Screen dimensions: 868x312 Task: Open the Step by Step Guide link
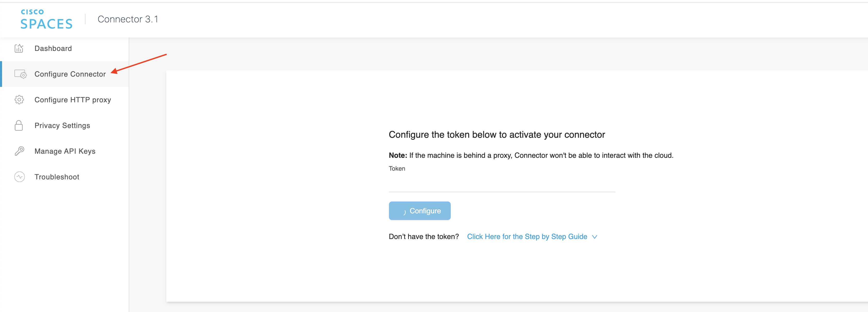pyautogui.click(x=527, y=237)
